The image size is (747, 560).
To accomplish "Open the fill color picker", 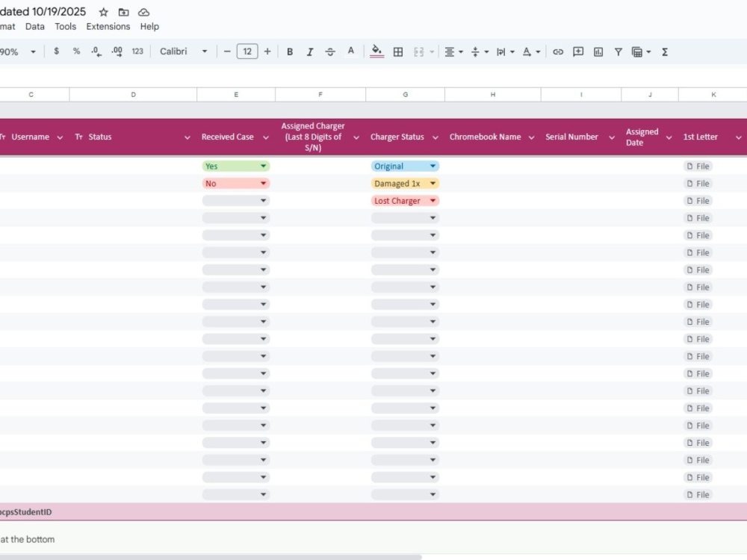I will coord(376,52).
